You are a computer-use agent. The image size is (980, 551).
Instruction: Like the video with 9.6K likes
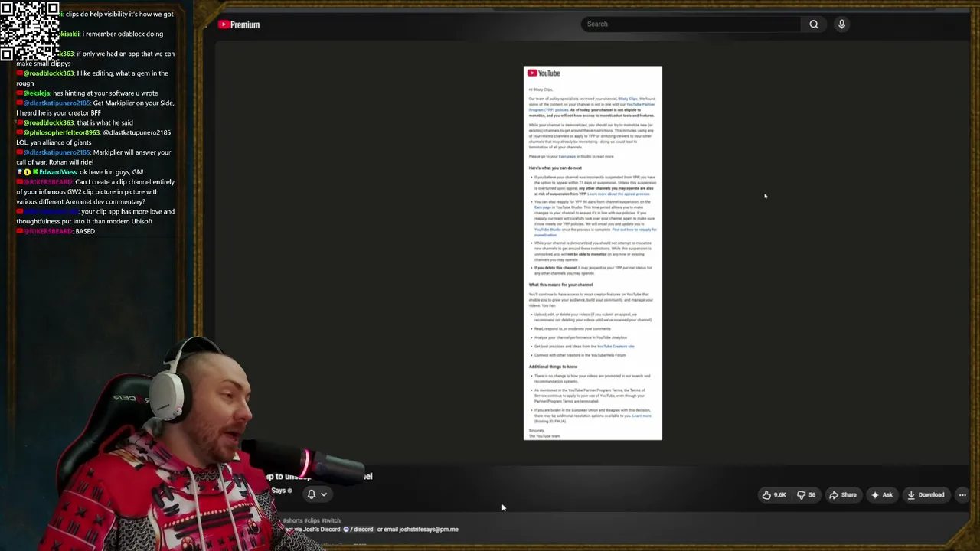click(774, 495)
